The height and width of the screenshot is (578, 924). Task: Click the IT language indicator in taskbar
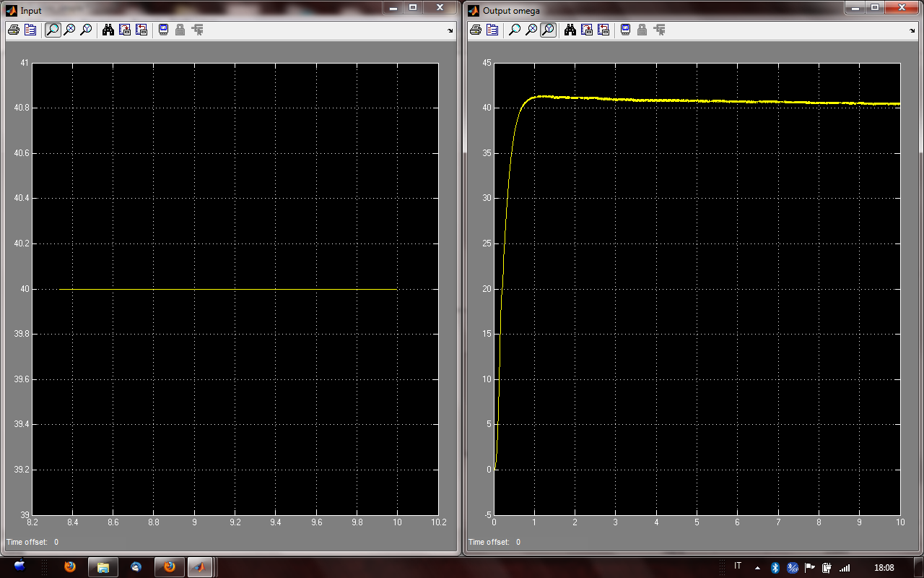[x=737, y=566]
